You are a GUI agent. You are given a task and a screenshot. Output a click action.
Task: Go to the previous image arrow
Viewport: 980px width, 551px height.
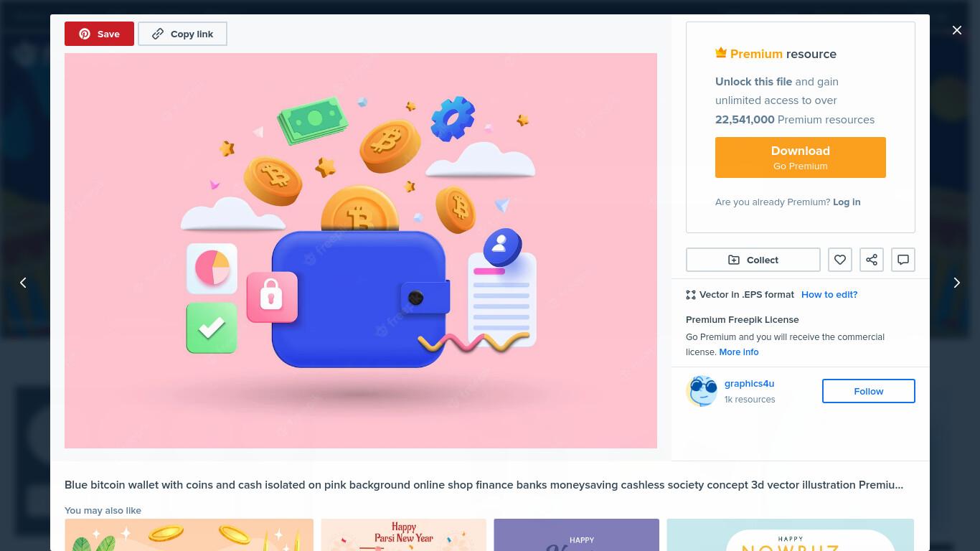pos(23,283)
